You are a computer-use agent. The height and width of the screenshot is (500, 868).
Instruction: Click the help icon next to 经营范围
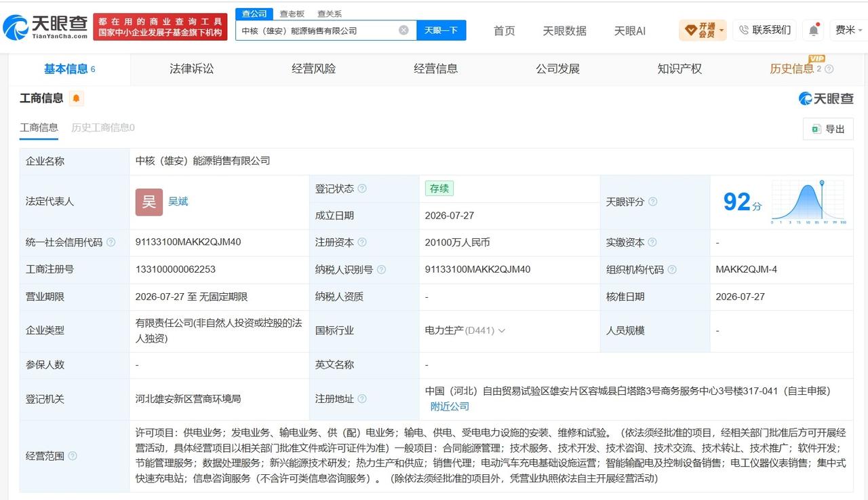pos(73,456)
